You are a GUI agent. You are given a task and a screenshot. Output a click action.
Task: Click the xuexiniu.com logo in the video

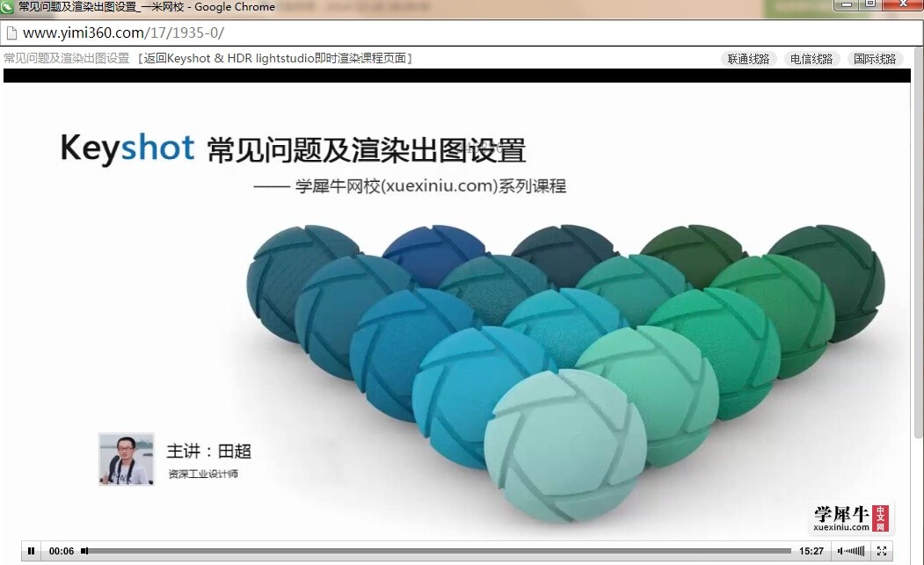[x=852, y=518]
